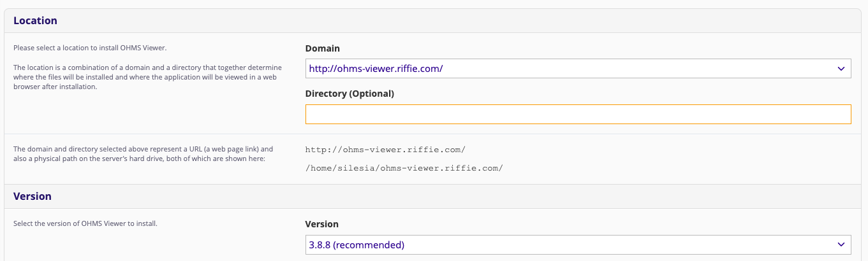Screen dimensions: 868x261
Task: Click the Version dropdown chevron arrow
Action: click(x=840, y=244)
